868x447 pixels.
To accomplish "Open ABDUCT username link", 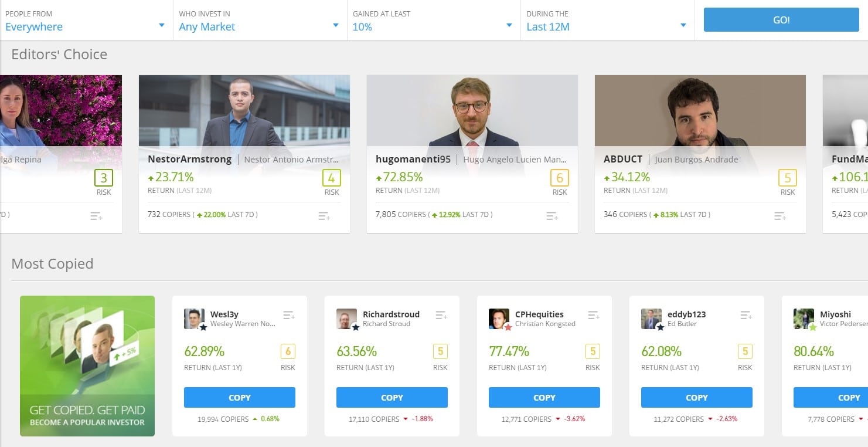I will coord(623,159).
